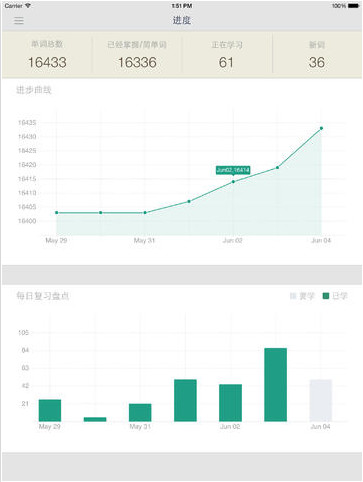Open the 新词 36 card
The height and width of the screenshot is (482, 363).
[x=317, y=55]
